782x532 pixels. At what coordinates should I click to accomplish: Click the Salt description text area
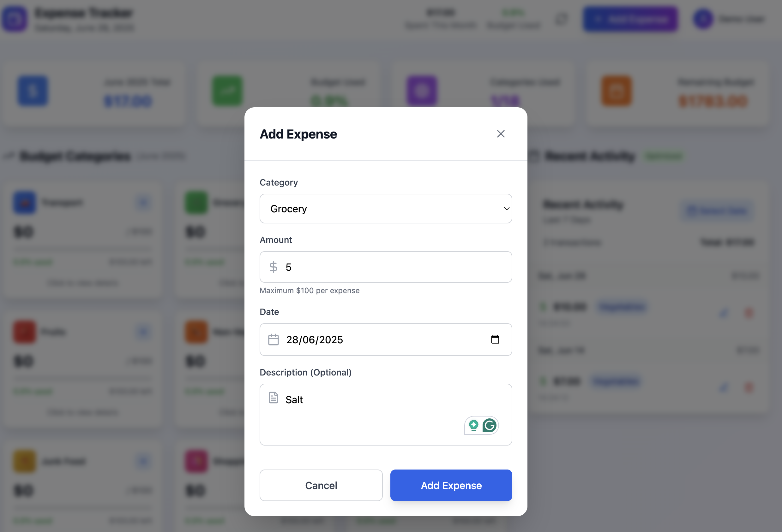point(386,414)
